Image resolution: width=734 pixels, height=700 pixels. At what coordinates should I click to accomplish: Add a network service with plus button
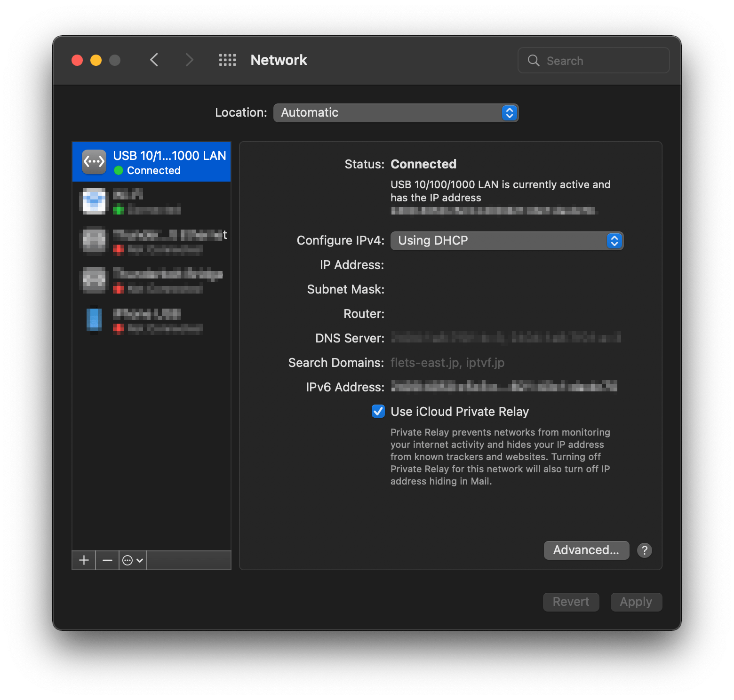[84, 560]
